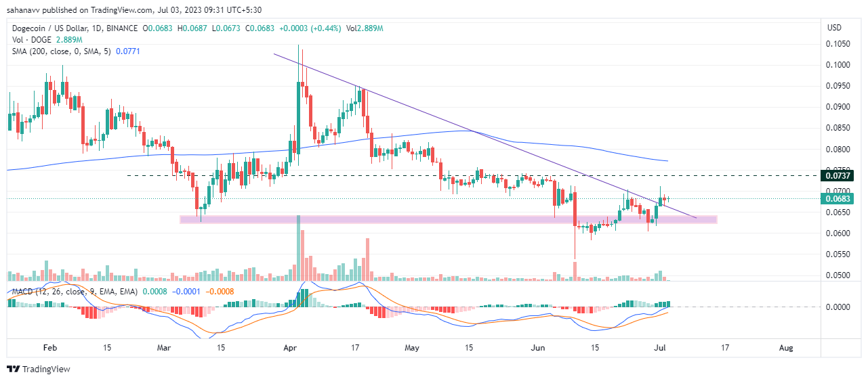Click the MACD value 0.0008
The height and width of the screenshot is (381, 868).
point(153,292)
